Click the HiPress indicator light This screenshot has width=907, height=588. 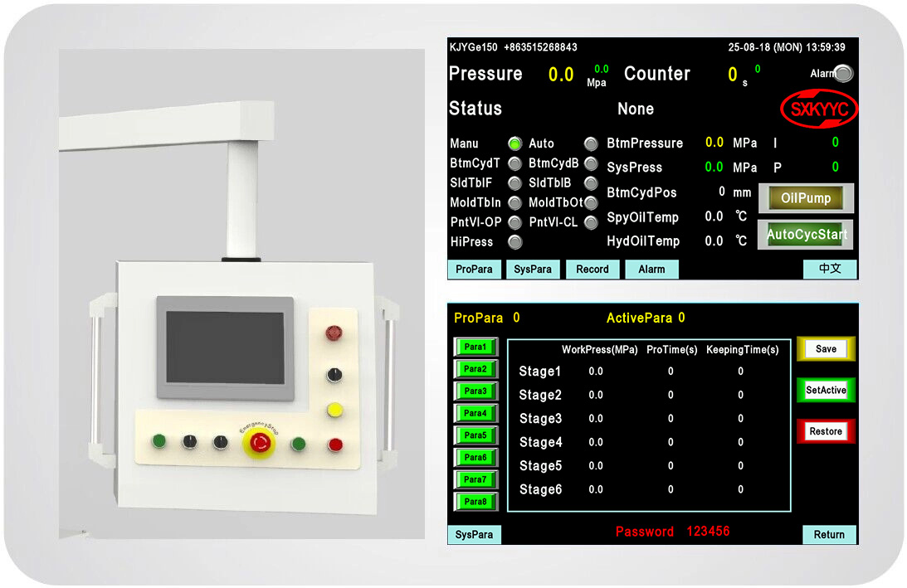[x=514, y=242]
